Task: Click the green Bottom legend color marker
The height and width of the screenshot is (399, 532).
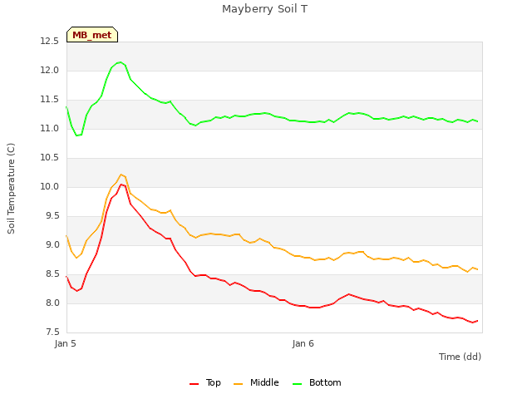Action: pyautogui.click(x=298, y=384)
